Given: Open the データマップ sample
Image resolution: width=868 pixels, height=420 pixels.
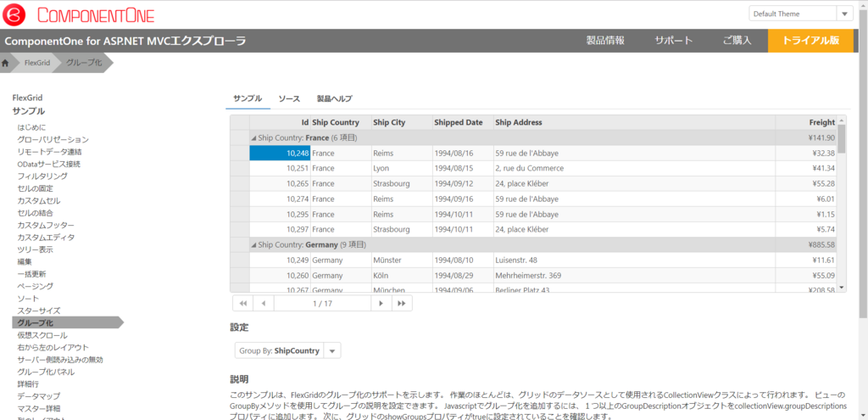Looking at the screenshot, I should point(39,396).
